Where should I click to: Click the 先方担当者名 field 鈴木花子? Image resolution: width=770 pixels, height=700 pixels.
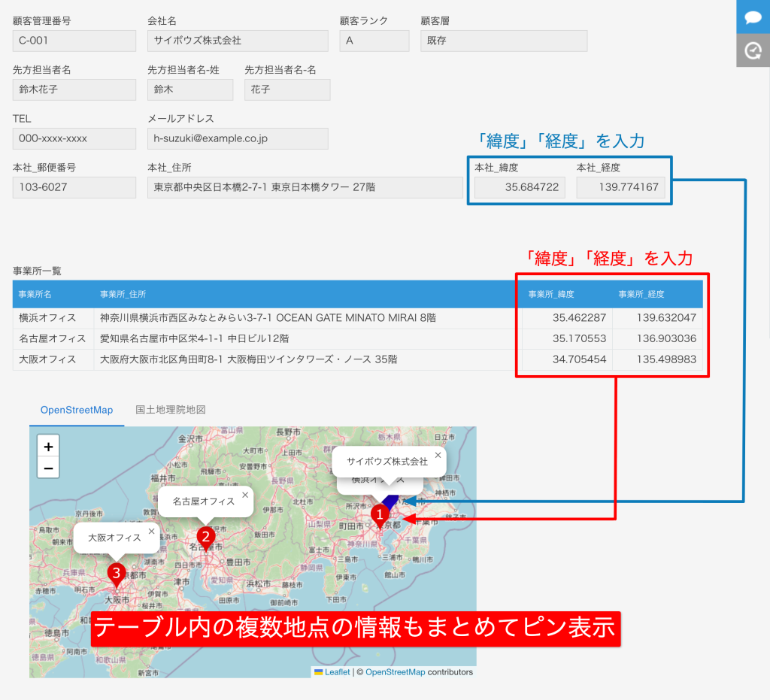point(74,89)
